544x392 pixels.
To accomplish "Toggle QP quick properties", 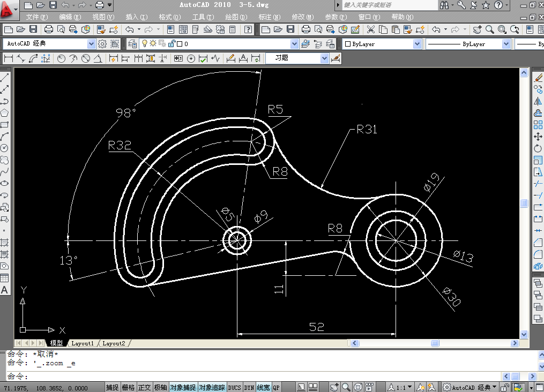I will [276, 388].
